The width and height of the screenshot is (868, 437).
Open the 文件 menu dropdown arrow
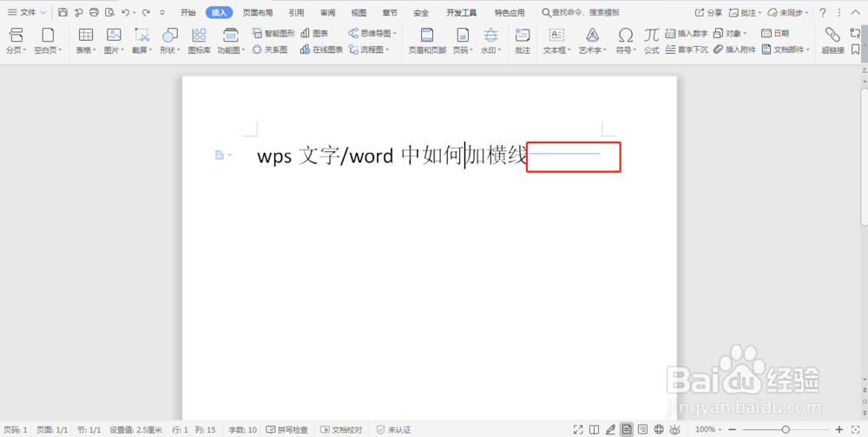tap(43, 12)
